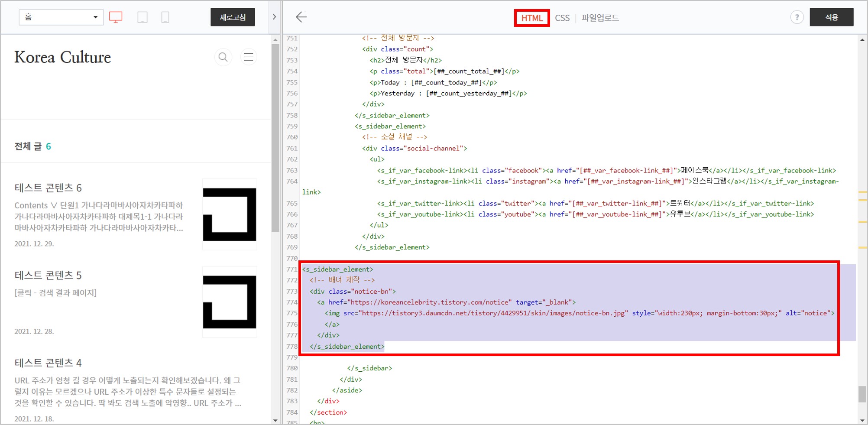
Task: Click code editor scrollbar up arrow
Action: coord(862,40)
